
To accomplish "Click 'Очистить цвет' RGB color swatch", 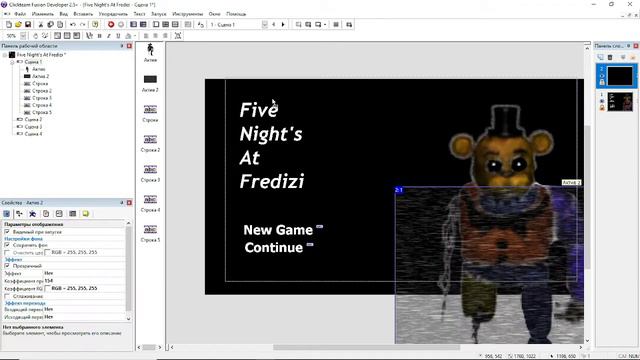I will (47, 253).
